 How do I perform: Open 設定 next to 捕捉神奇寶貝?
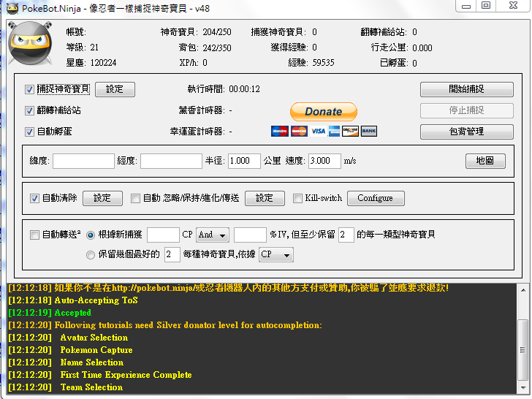[x=115, y=89]
